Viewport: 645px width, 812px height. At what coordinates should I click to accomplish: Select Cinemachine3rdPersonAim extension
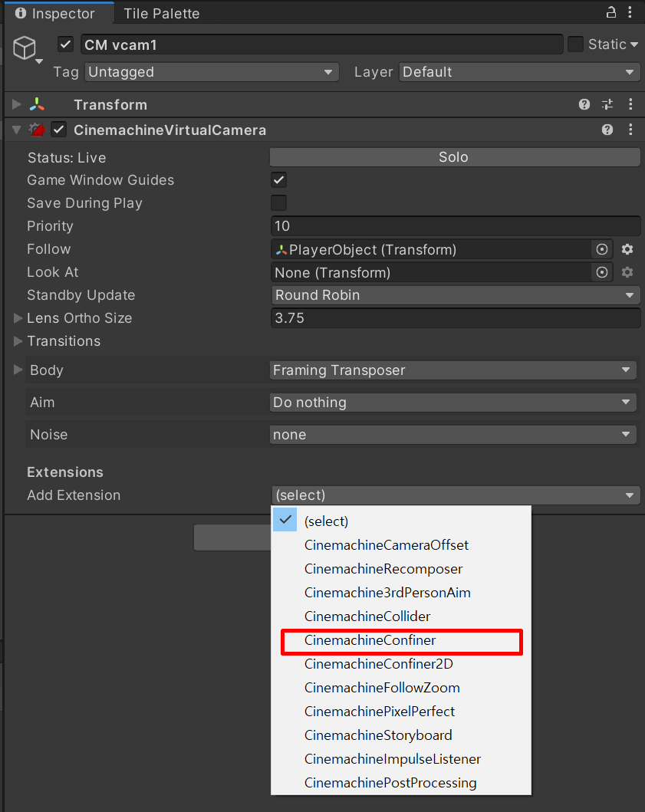[x=402, y=593]
